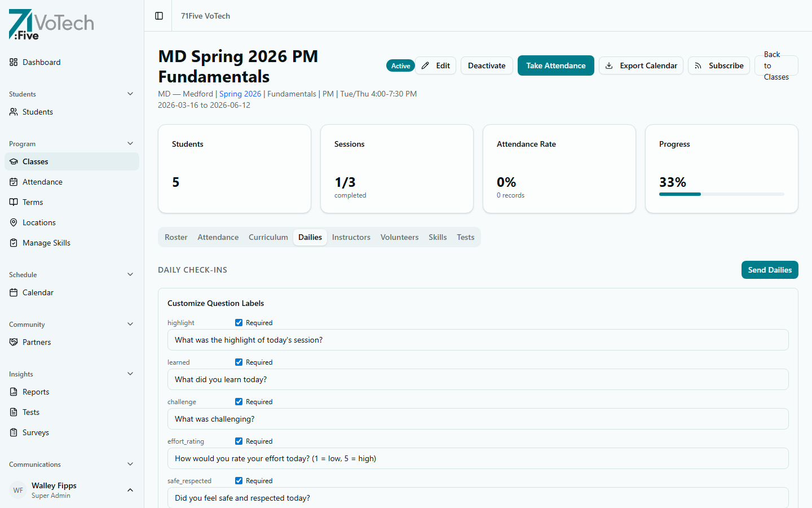This screenshot has height=508, width=812.
Task: Collapse the sidebar using the panel icon
Action: (158, 16)
